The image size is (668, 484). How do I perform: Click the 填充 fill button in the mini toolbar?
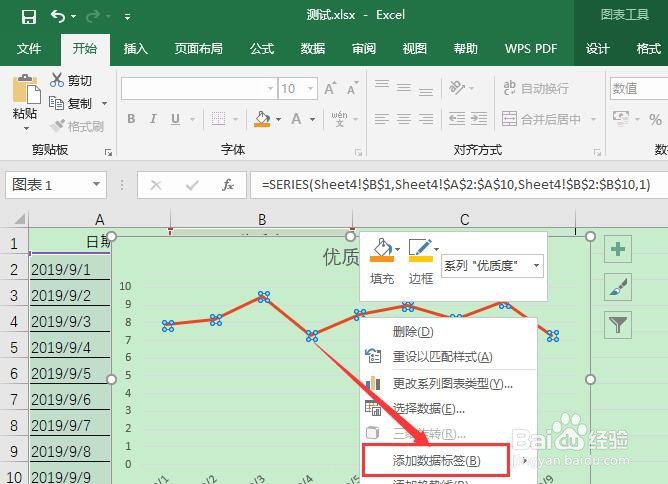382,261
